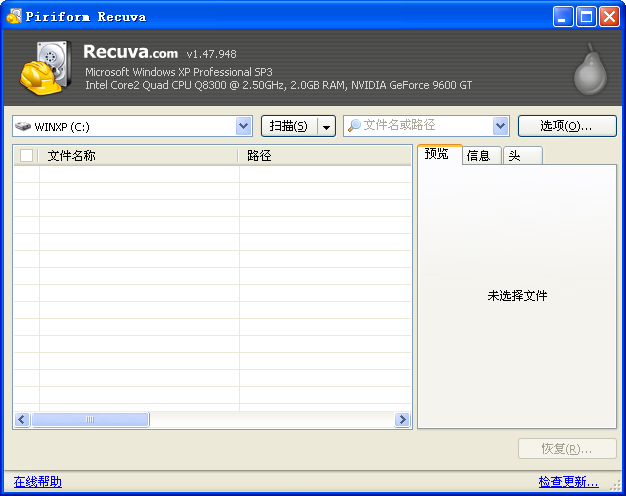Screen dimensions: 626x496
Task: Expand the scan button dropdown arrow
Action: pos(327,127)
